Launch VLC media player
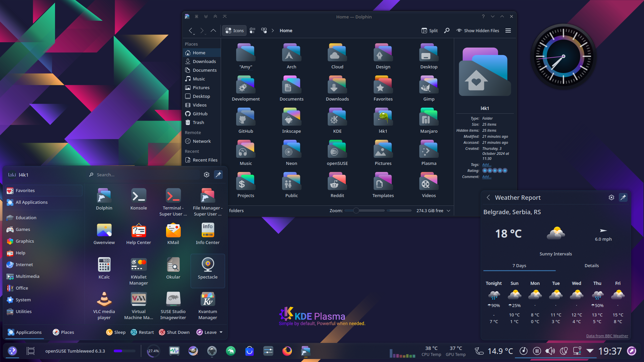Screen dimensions: 644x362 click(x=104, y=305)
